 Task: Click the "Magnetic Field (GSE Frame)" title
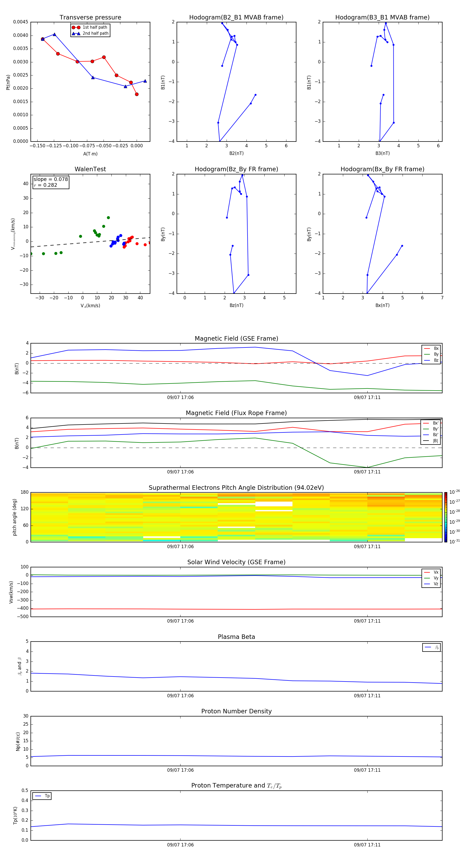click(236, 339)
